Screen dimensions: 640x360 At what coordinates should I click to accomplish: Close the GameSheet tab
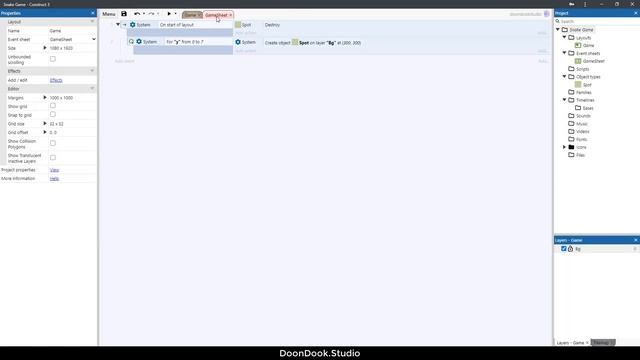point(231,15)
